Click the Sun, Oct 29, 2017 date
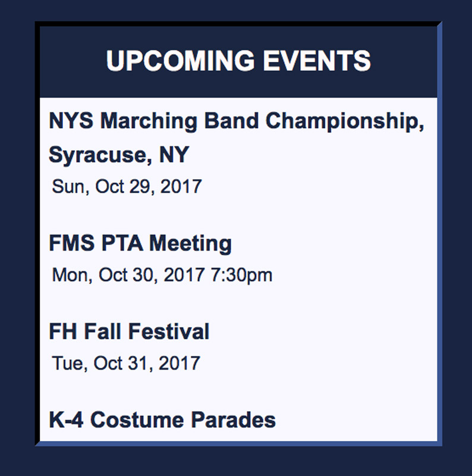The height and width of the screenshot is (476, 472). click(x=127, y=186)
